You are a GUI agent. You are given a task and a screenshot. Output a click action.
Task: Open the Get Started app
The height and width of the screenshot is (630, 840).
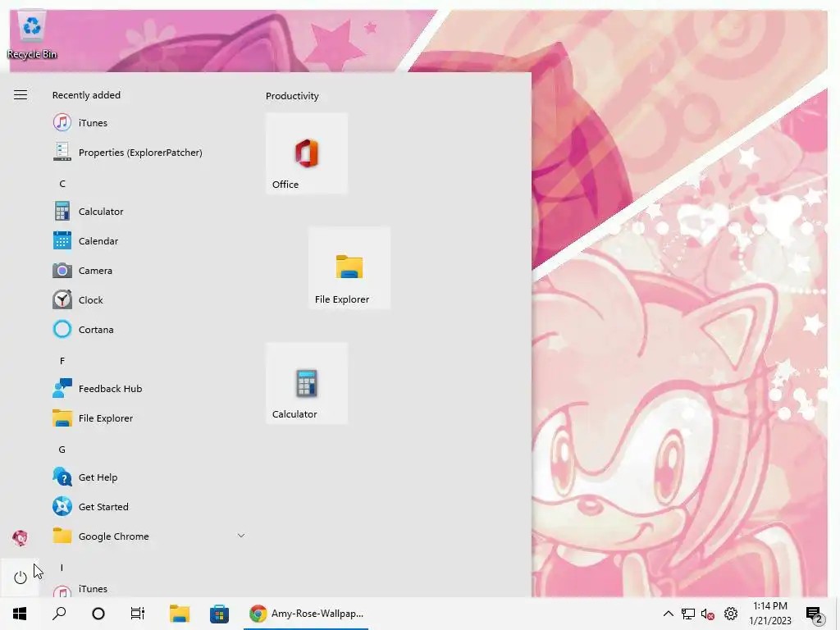click(148, 506)
